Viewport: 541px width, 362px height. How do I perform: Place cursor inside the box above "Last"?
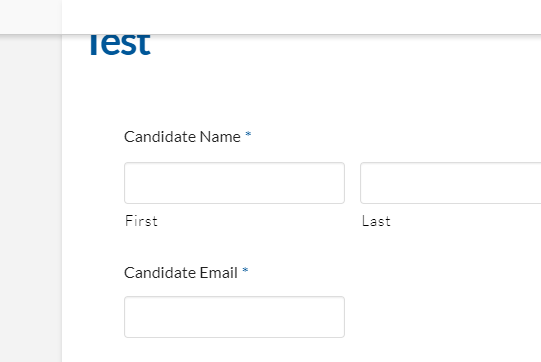(x=451, y=183)
